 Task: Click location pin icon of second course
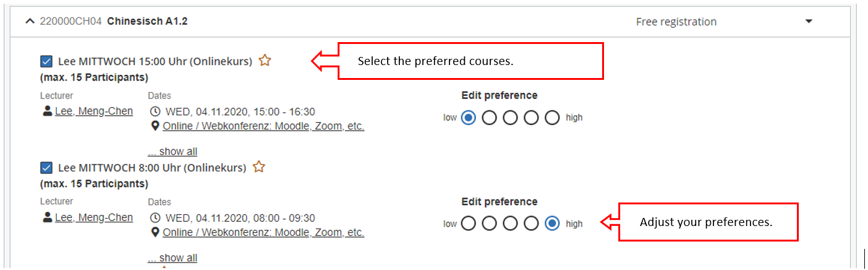pyautogui.click(x=155, y=233)
